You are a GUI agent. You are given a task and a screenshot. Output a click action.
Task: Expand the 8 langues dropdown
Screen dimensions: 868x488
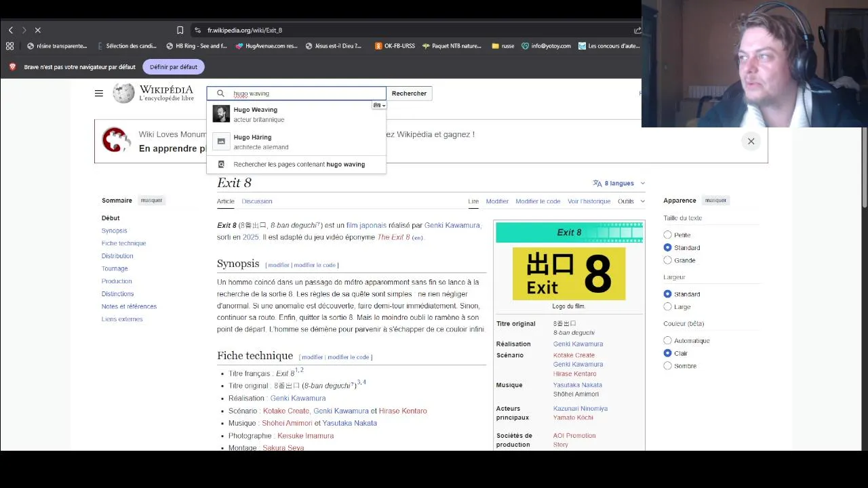[619, 183]
